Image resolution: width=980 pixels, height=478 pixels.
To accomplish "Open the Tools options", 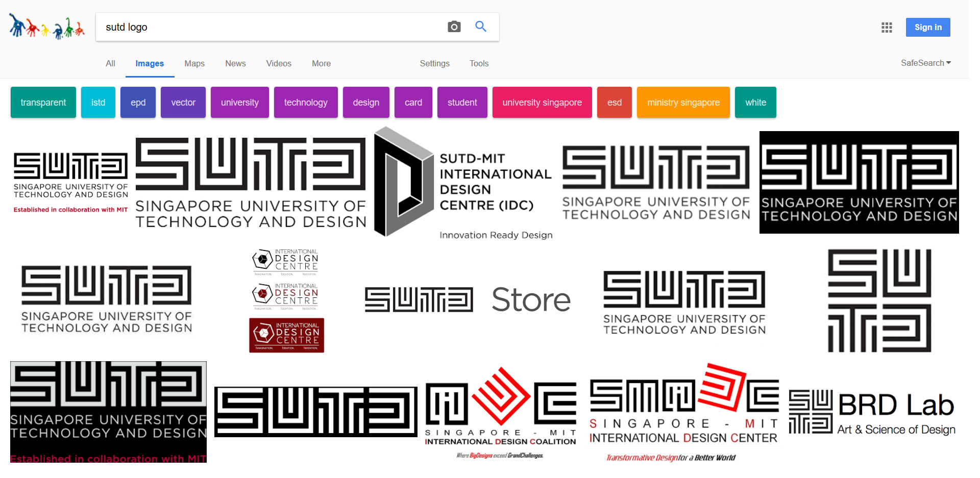I will coord(479,63).
